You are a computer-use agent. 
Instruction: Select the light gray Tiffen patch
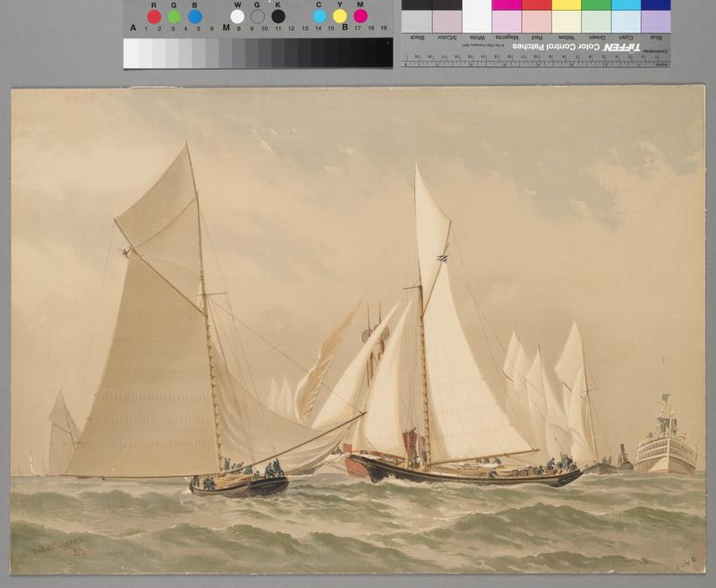(x=416, y=21)
